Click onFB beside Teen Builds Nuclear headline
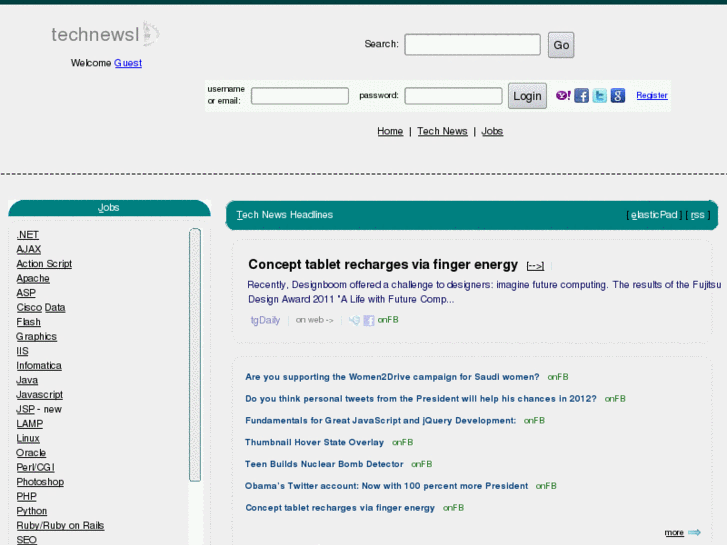This screenshot has height=545, width=727. click(x=421, y=464)
